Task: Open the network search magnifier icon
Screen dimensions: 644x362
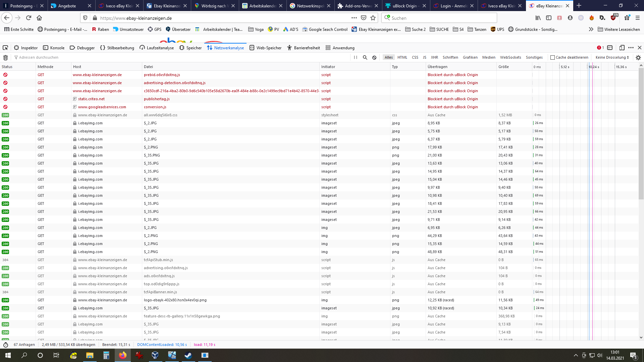Action: pyautogui.click(x=365, y=57)
